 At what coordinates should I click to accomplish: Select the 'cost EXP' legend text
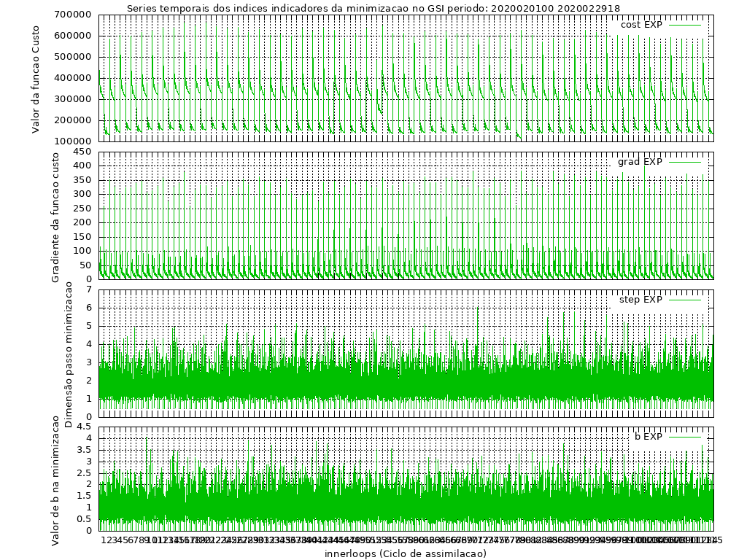641,25
